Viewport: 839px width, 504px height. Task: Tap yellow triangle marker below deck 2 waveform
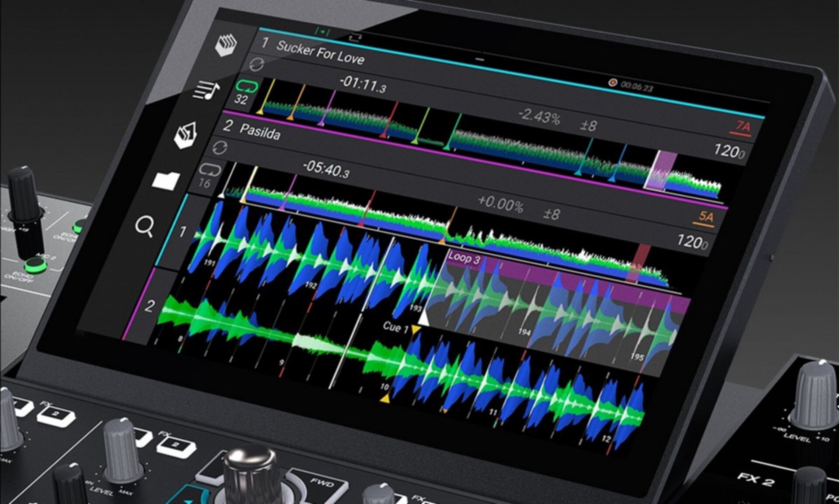pos(385,398)
